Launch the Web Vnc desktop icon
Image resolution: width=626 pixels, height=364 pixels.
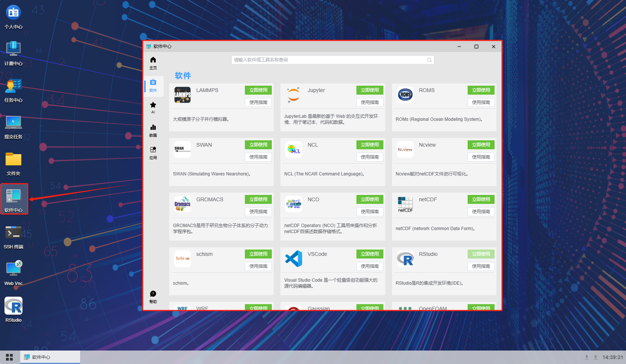tap(13, 273)
